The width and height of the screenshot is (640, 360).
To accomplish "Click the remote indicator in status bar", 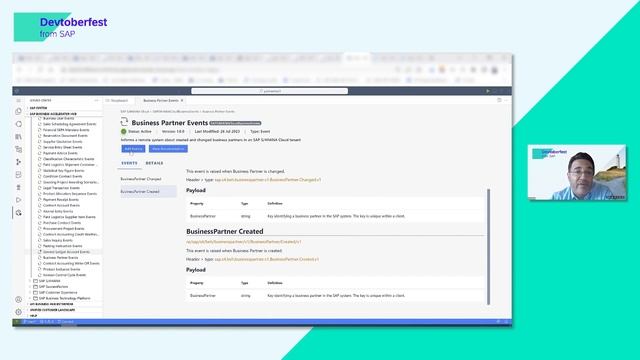I will click(17, 322).
